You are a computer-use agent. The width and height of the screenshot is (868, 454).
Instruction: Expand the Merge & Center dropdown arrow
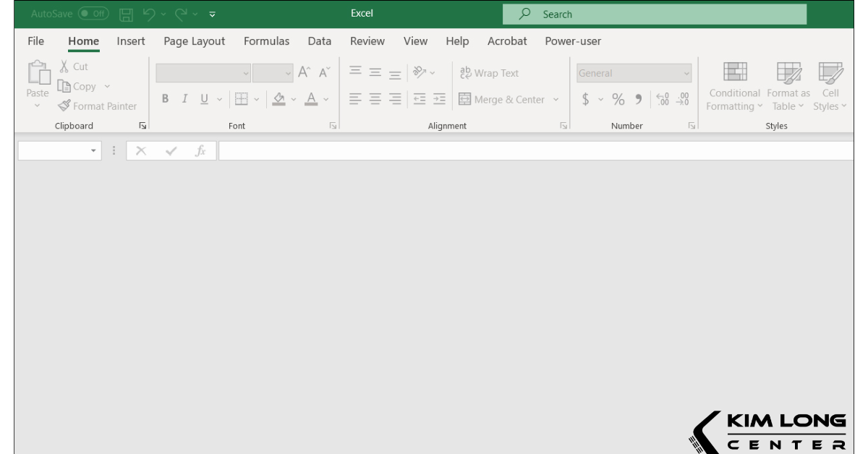tap(556, 100)
